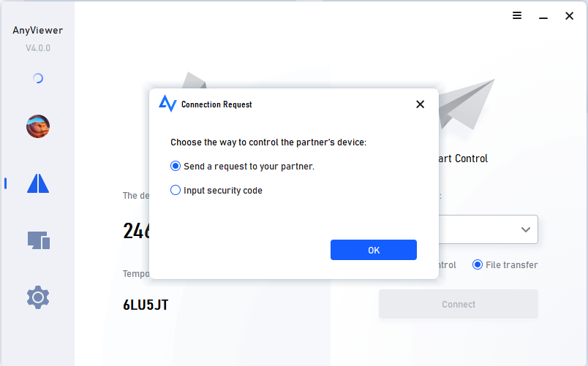The height and width of the screenshot is (366, 588).
Task: Click the AnyViewer logo in dialog header
Action: tap(167, 104)
